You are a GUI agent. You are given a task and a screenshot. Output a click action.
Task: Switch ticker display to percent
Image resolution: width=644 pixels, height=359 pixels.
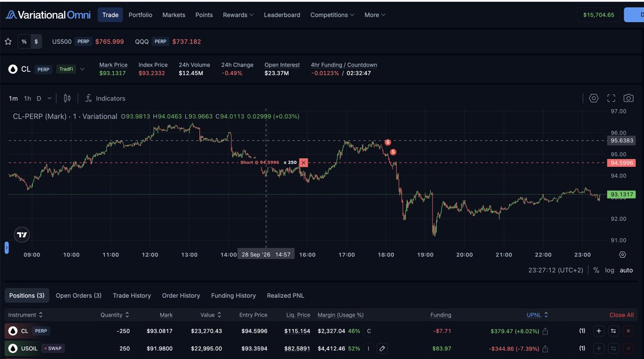[24, 41]
